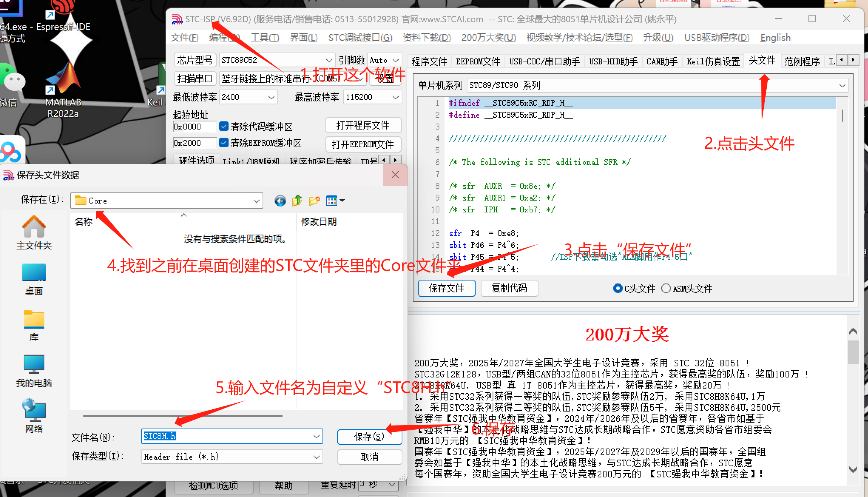Expand the 最高波特率 115200 dropdown
This screenshot has height=497, width=868.
click(x=395, y=97)
